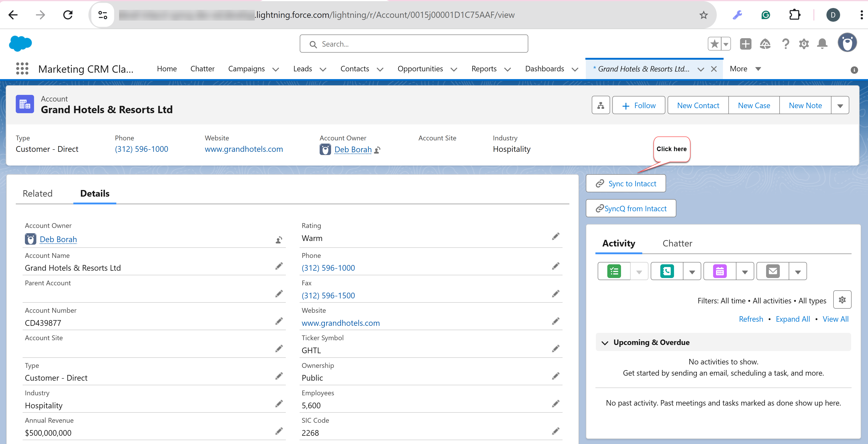Open the Contacts tab dropdown chevron

tap(380, 70)
